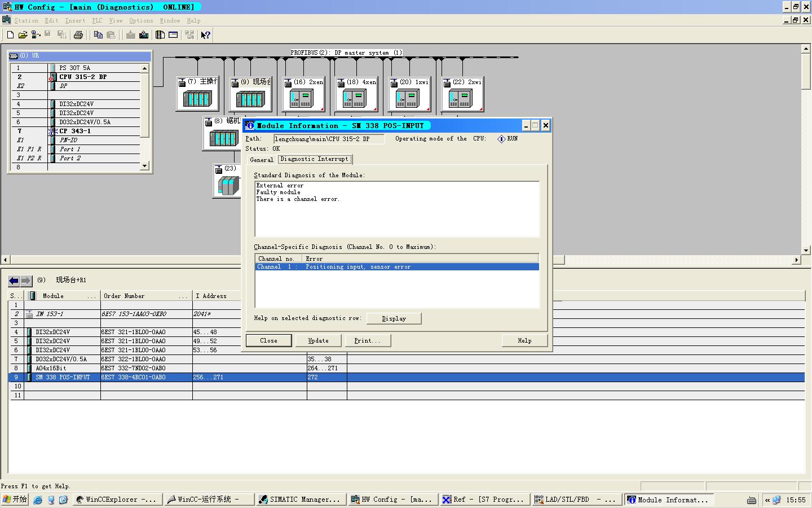Click the Module column header
The image size is (812, 508).
[x=63, y=296]
